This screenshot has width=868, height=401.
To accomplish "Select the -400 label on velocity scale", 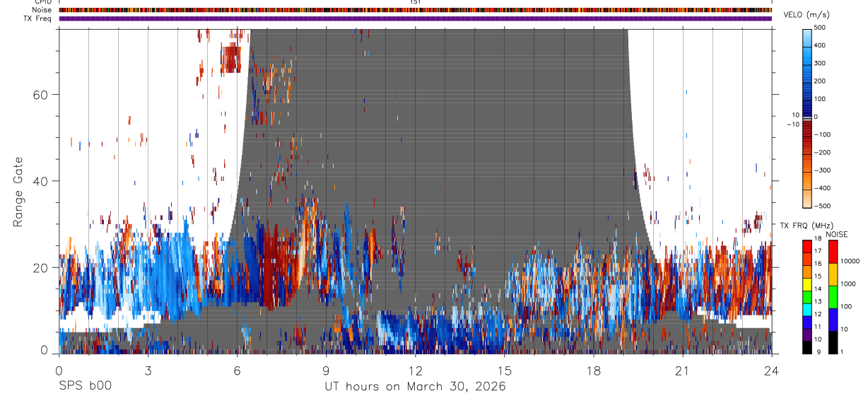I will (x=823, y=188).
